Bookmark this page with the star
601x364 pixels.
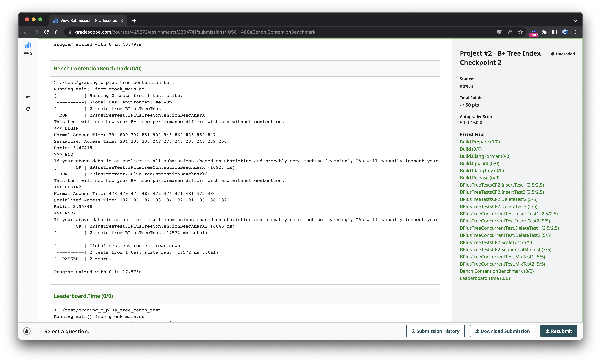pos(520,32)
